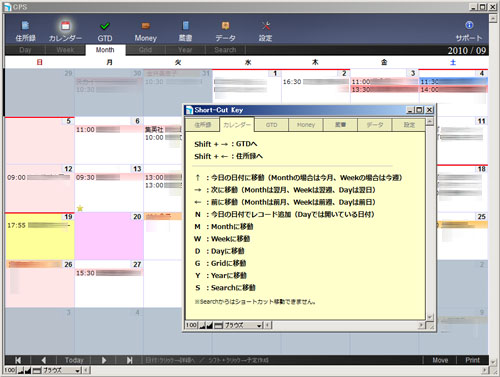Click the yellow star on day 13
Screen dimensions: 500x377
[80, 208]
